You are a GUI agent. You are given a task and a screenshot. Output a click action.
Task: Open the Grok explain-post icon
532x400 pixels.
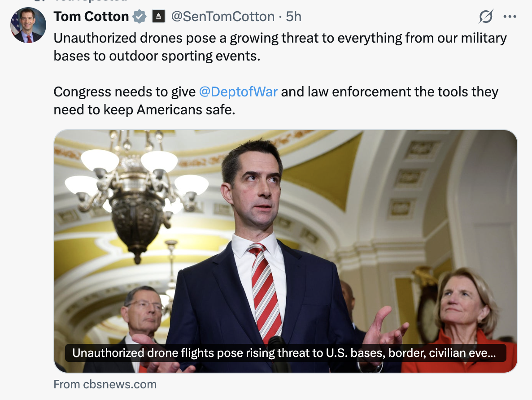coord(486,16)
